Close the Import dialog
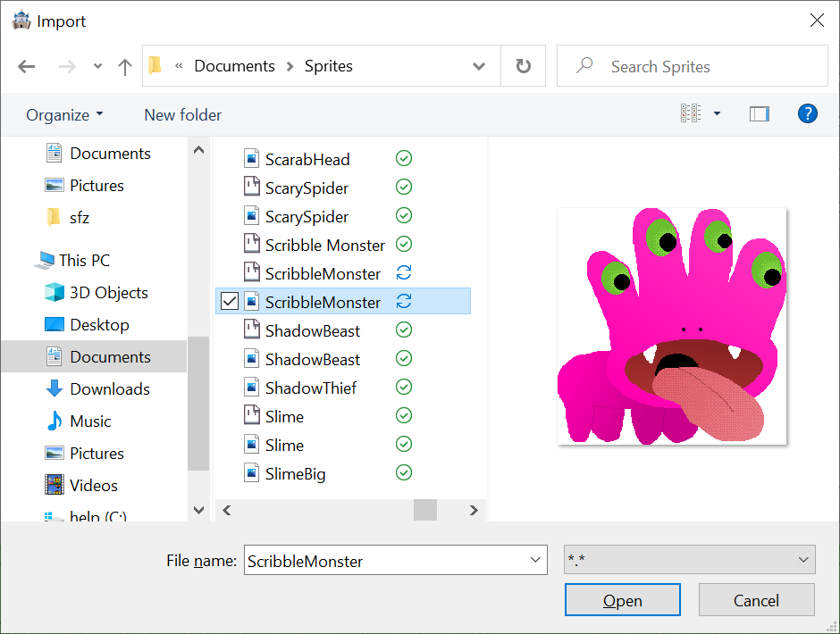 click(817, 21)
